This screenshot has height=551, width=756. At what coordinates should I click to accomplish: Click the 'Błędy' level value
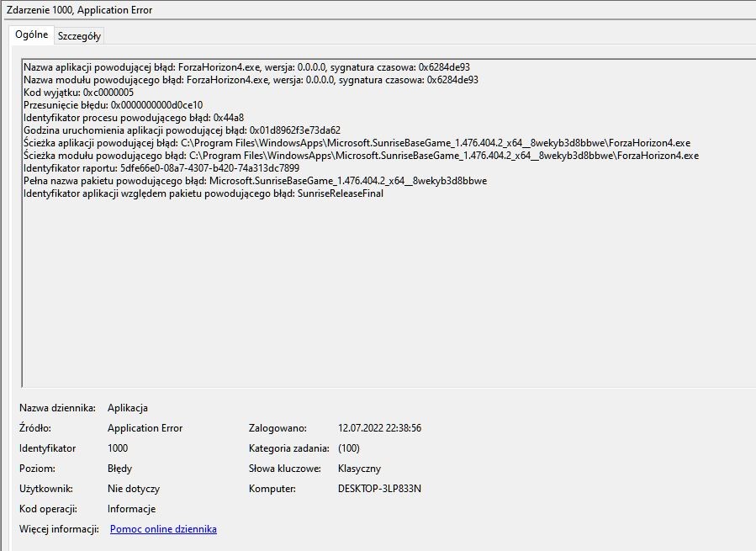pos(119,469)
